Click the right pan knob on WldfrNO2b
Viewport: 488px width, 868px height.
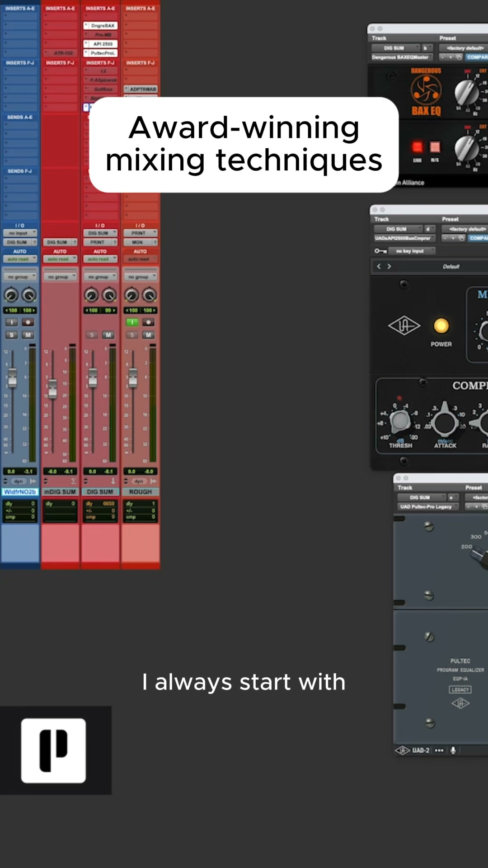tap(29, 295)
